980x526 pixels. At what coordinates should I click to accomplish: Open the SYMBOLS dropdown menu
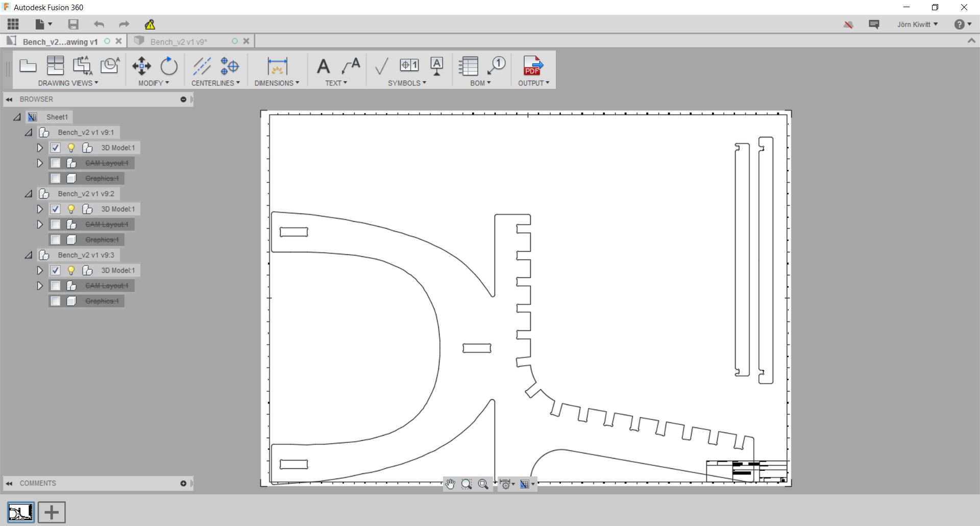407,83
